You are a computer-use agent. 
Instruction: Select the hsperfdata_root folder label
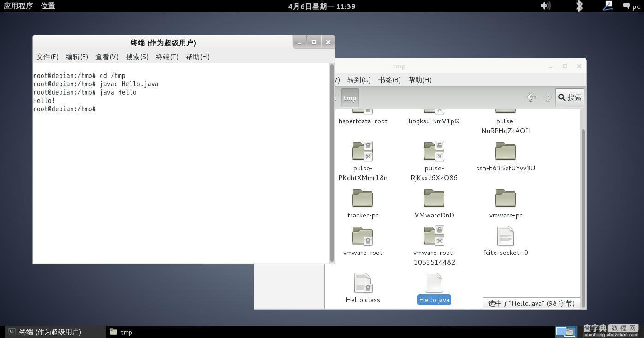tap(363, 121)
